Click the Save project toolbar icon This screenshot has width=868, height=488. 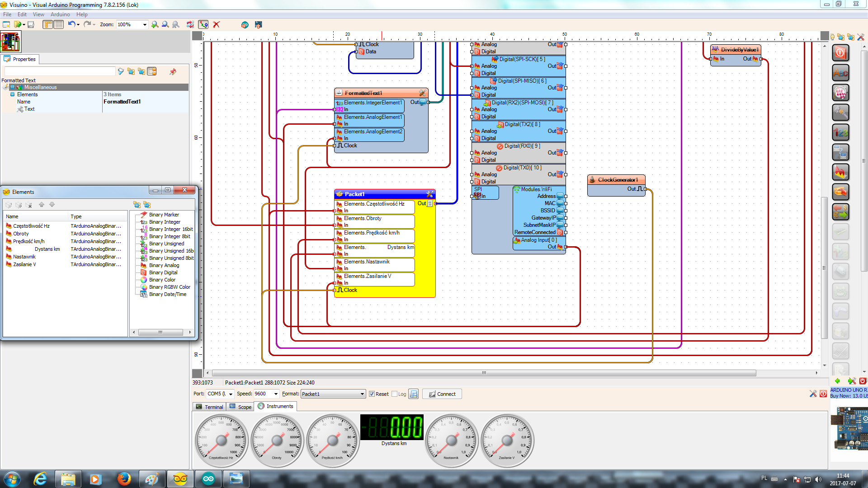coord(31,24)
